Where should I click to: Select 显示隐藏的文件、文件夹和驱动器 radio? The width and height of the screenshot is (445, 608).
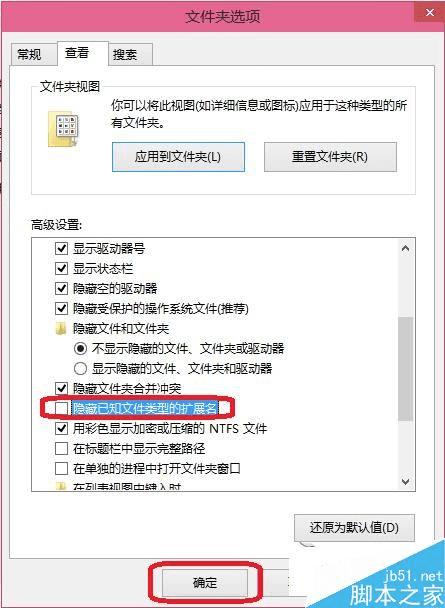80,369
